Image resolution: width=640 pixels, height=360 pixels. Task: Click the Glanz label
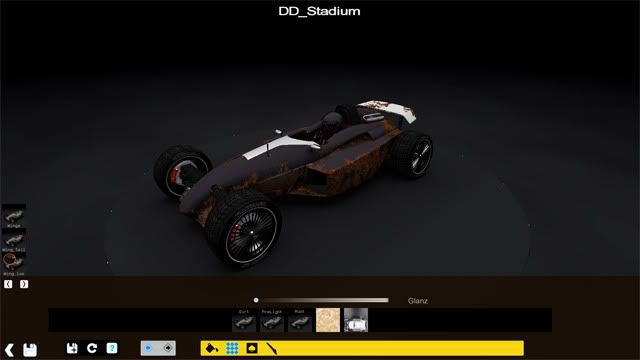pyautogui.click(x=418, y=301)
